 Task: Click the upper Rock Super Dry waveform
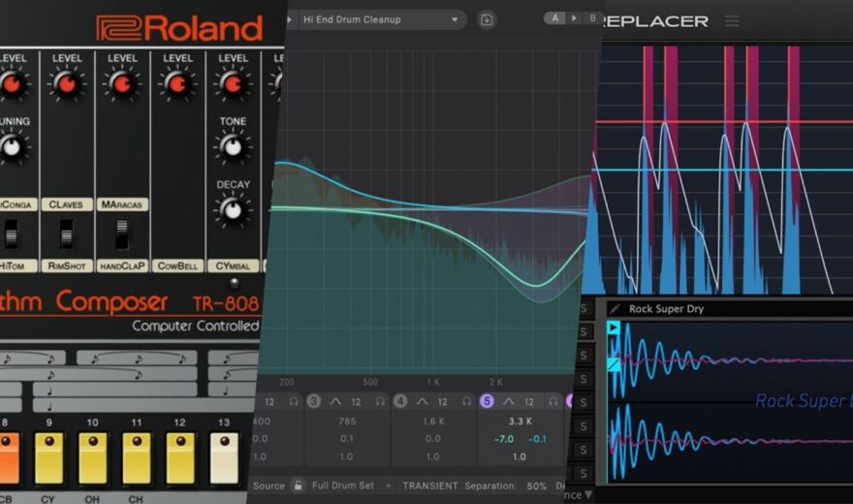tap(731, 359)
